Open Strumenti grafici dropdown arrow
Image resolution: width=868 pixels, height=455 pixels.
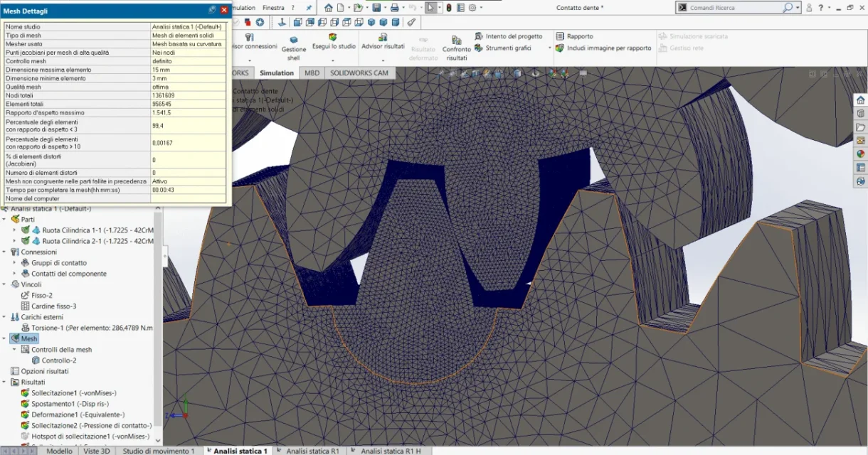coord(549,48)
